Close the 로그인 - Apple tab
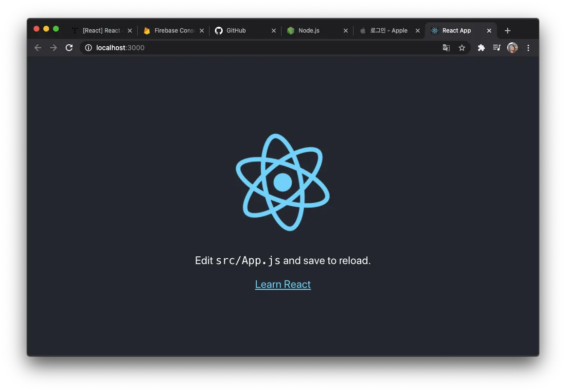This screenshot has width=566, height=392. (x=418, y=31)
